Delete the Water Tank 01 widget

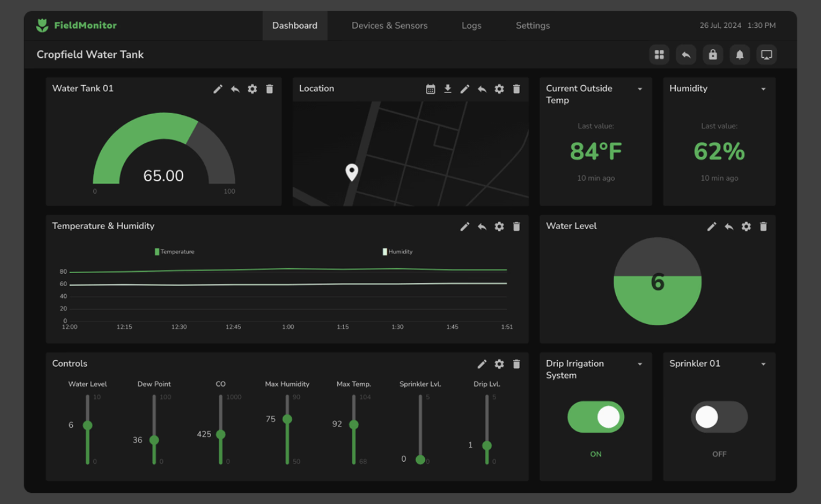(x=270, y=89)
